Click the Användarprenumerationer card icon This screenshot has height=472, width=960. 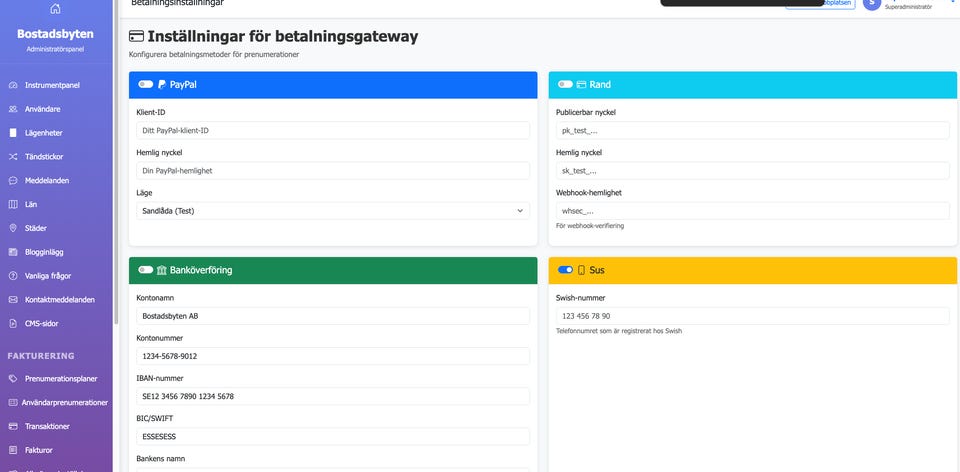tap(13, 403)
